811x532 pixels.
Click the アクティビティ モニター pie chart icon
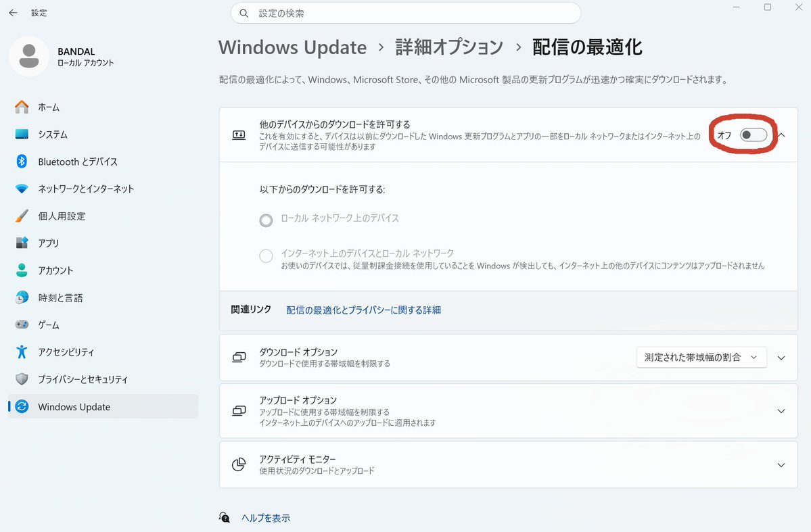pos(239,464)
